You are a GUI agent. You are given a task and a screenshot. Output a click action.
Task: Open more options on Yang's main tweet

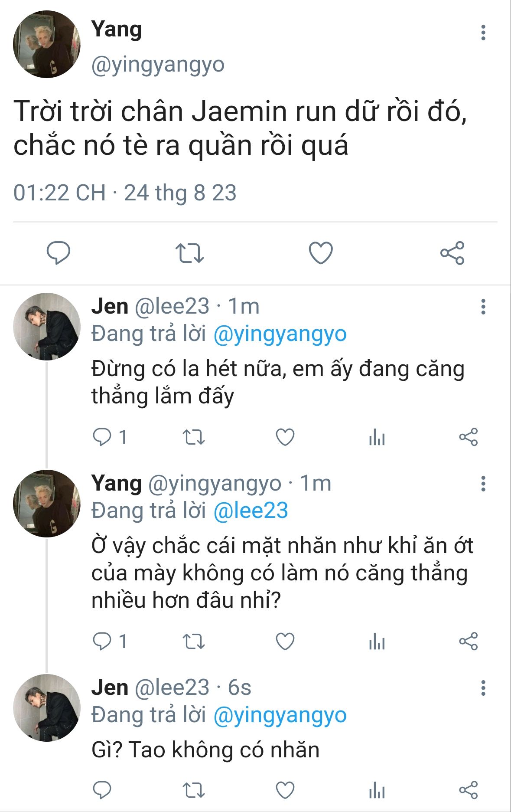click(483, 33)
